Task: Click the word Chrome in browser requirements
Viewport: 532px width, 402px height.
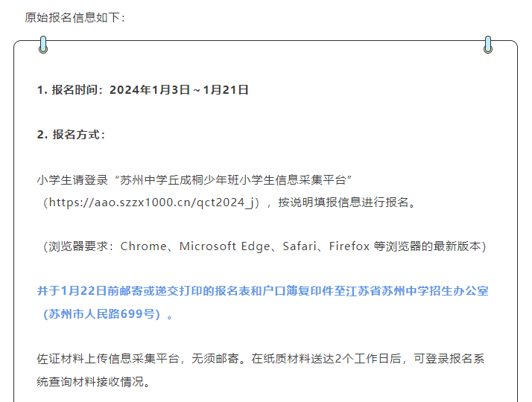Action: point(143,246)
